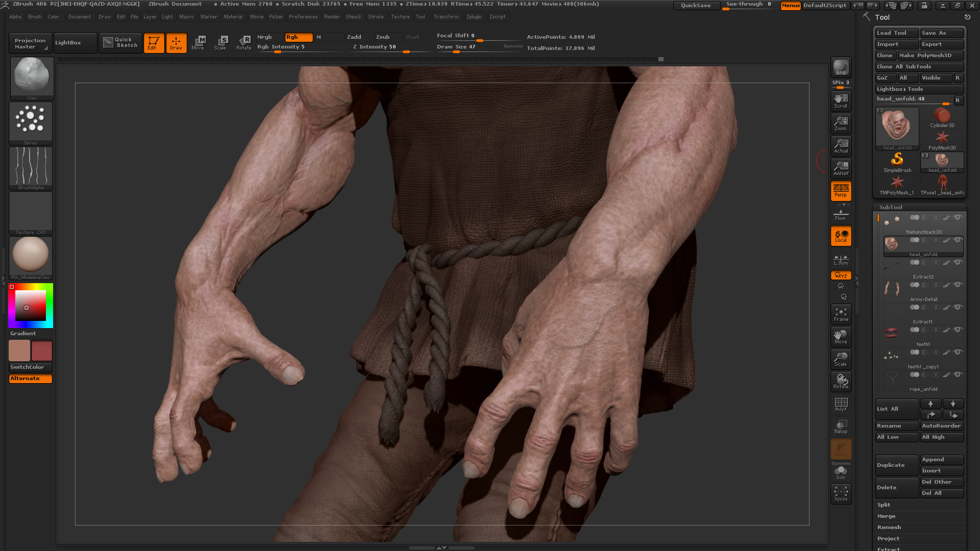Image resolution: width=980 pixels, height=551 pixels.
Task: Expand the Split section
Action: [x=884, y=505]
